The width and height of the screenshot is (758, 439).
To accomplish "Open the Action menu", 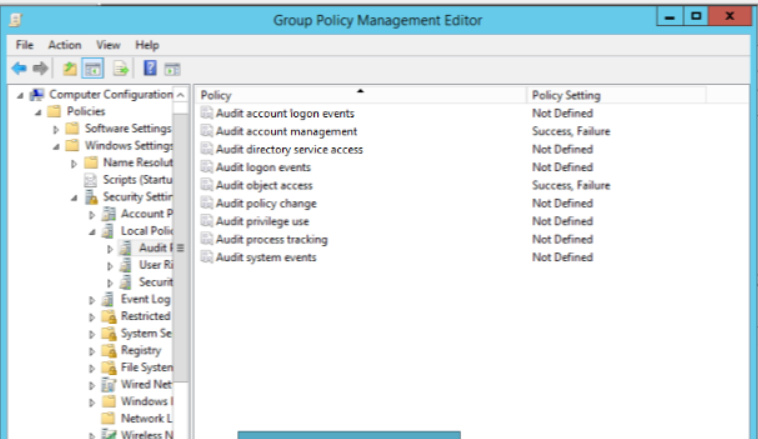I will point(64,45).
